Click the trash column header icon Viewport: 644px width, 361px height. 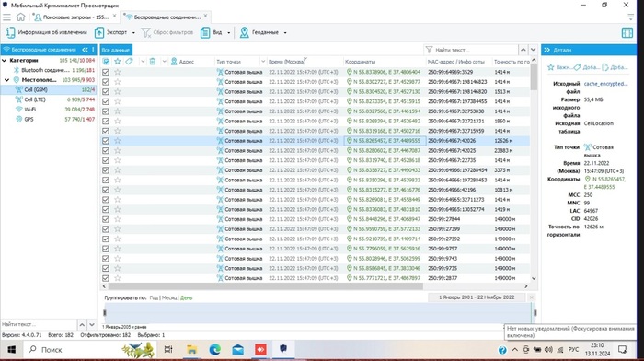click(153, 62)
